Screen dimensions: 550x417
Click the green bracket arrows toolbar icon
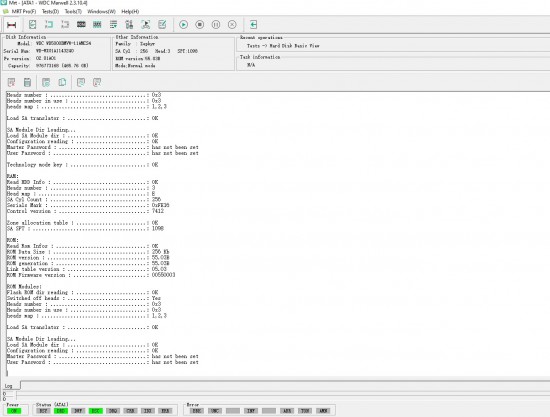pos(49,25)
